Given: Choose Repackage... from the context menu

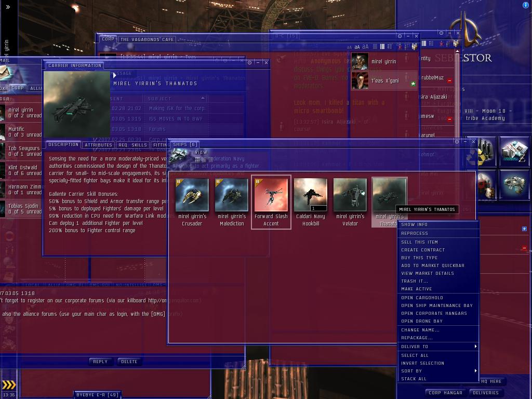Looking at the screenshot, I should (x=438, y=338).
